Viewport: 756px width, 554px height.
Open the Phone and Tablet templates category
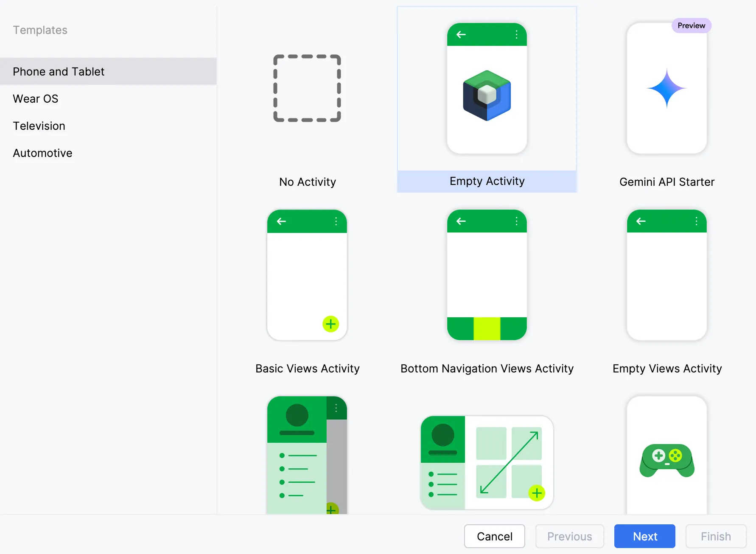click(x=108, y=71)
